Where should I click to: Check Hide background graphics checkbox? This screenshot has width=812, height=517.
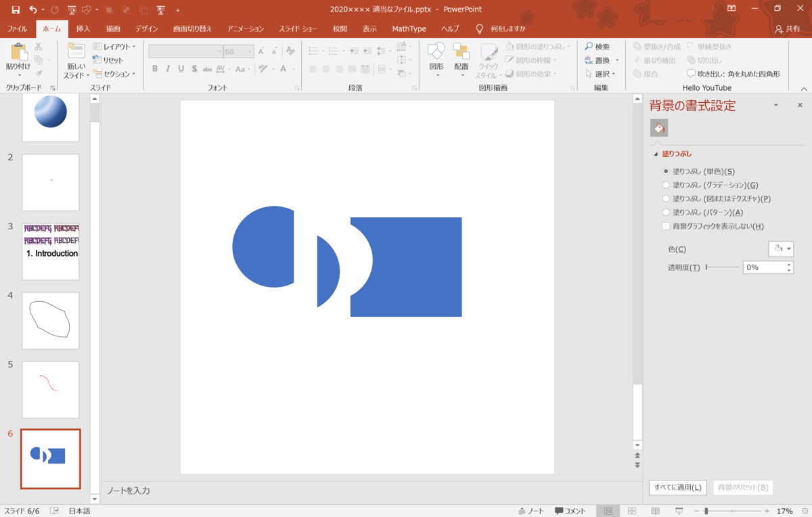667,227
